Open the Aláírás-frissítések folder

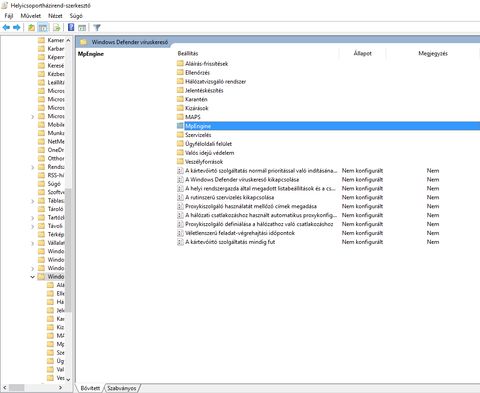[206, 64]
